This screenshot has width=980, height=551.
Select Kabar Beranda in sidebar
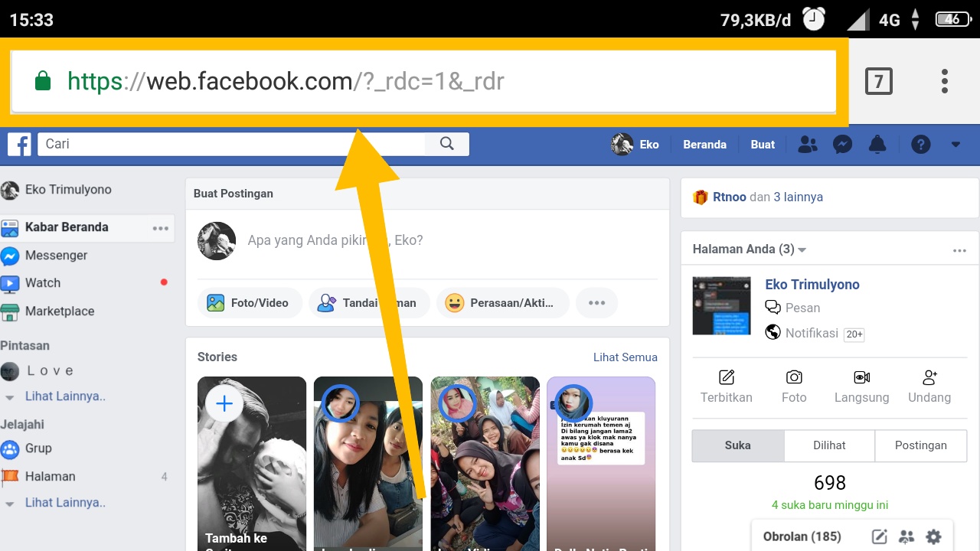coord(66,227)
